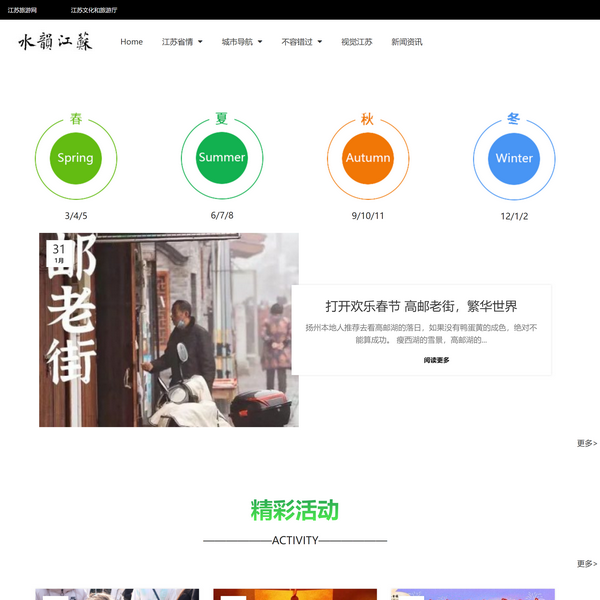Image resolution: width=600 pixels, height=600 pixels.
Task: Click the 春 character above Spring
Action: pyautogui.click(x=76, y=119)
